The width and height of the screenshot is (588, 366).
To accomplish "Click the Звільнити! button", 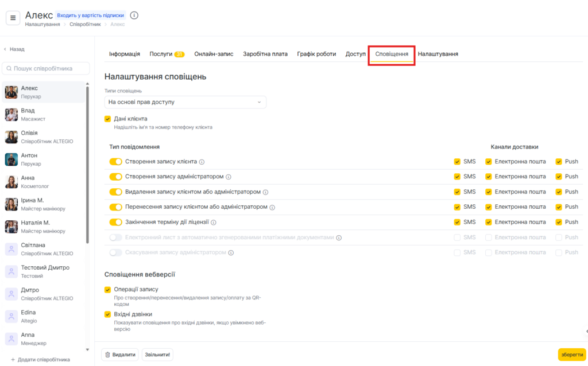I will coord(157,355).
